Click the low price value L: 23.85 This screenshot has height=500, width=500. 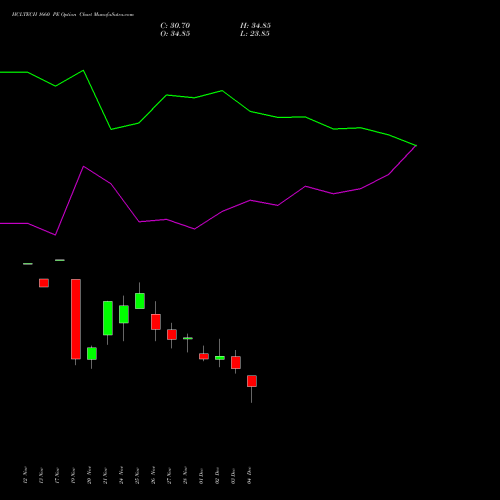tap(255, 34)
